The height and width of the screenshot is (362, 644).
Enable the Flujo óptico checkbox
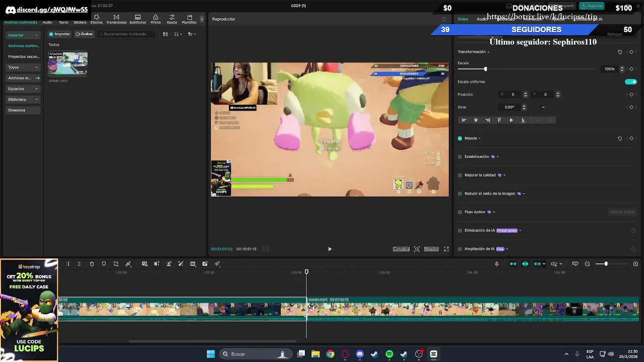click(460, 212)
